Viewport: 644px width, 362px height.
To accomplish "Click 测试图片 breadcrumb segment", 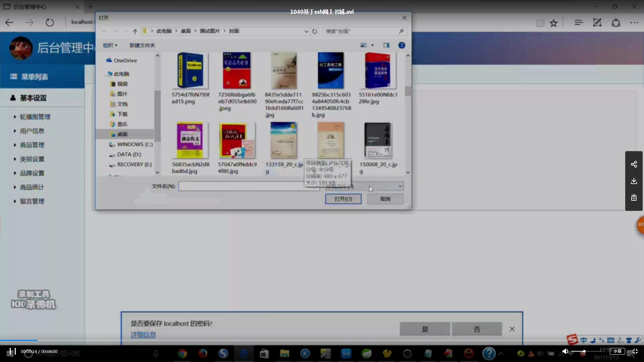I will click(210, 31).
